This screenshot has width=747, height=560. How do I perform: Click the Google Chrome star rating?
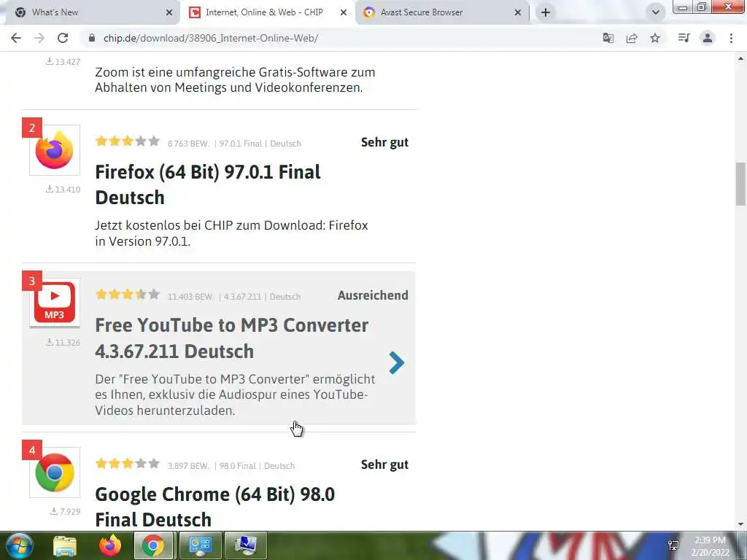pos(127,463)
